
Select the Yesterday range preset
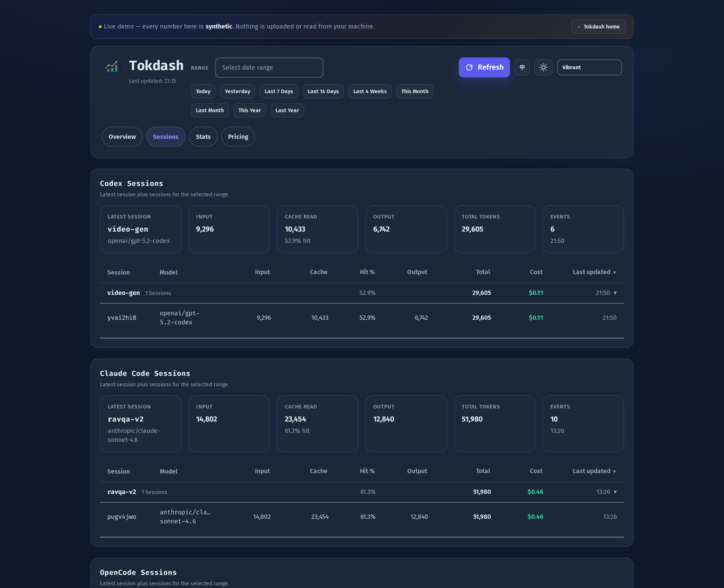pos(238,91)
